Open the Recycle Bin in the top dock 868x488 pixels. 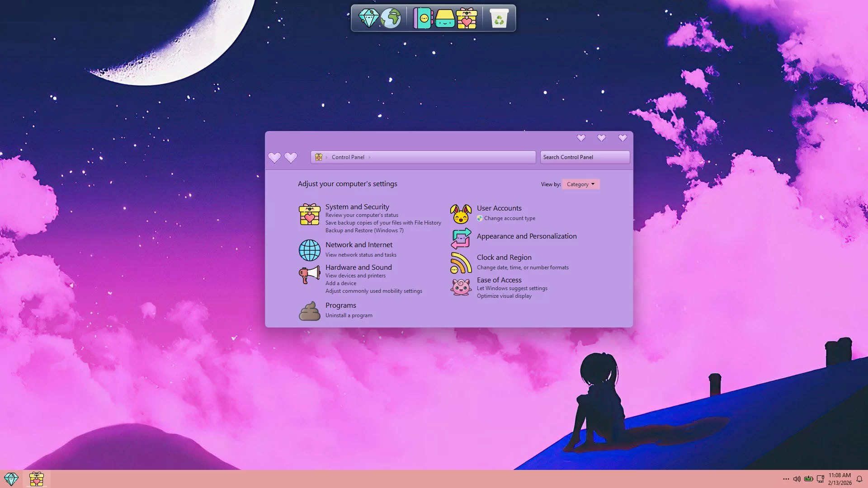499,19
